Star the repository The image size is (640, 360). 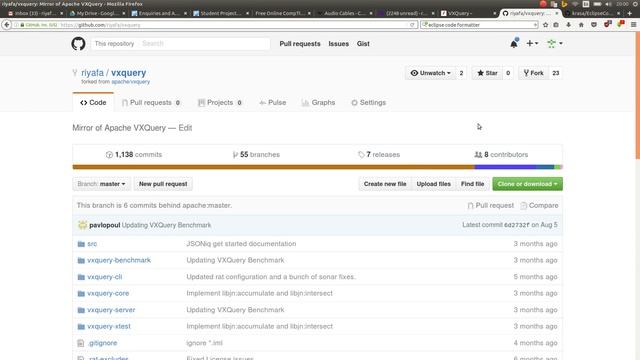pos(487,73)
